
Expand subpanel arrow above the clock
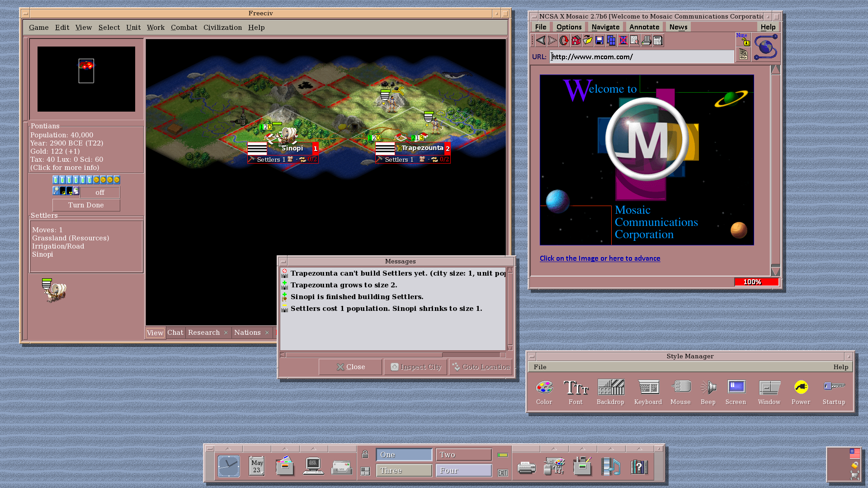[x=228, y=449]
